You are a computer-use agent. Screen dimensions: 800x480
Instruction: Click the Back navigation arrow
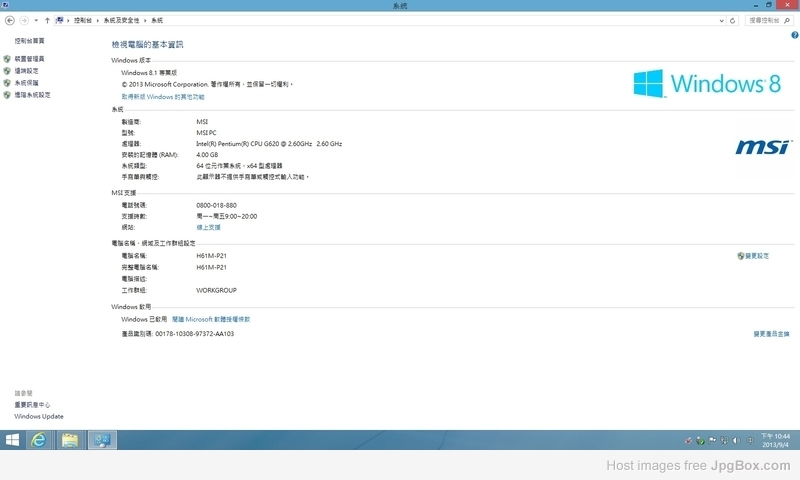pos(10,20)
